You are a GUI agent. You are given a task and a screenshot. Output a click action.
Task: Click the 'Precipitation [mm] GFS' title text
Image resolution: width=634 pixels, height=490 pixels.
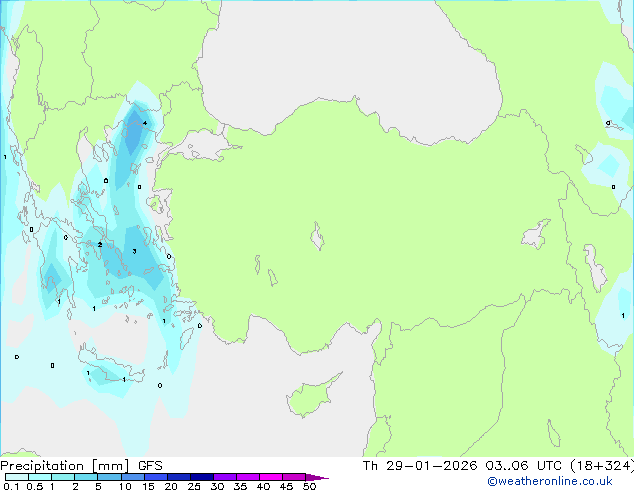81,466
